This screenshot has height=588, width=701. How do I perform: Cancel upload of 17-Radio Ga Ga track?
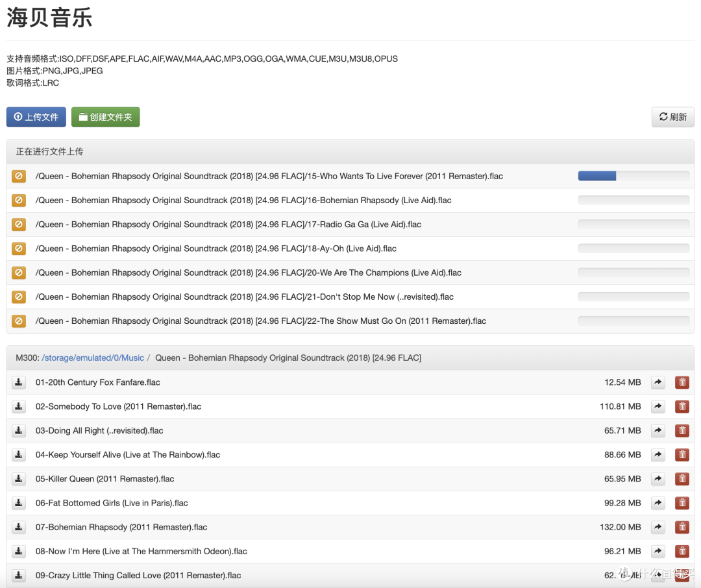[19, 225]
